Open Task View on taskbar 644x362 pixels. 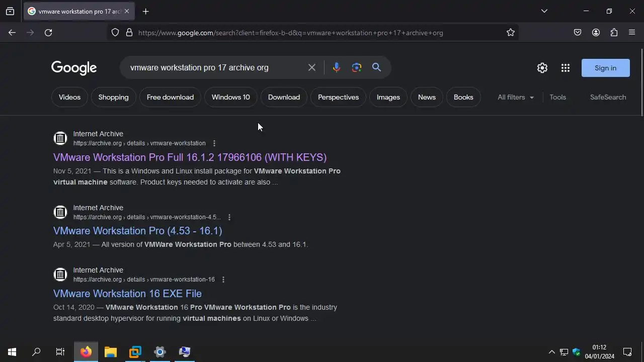pos(60,352)
